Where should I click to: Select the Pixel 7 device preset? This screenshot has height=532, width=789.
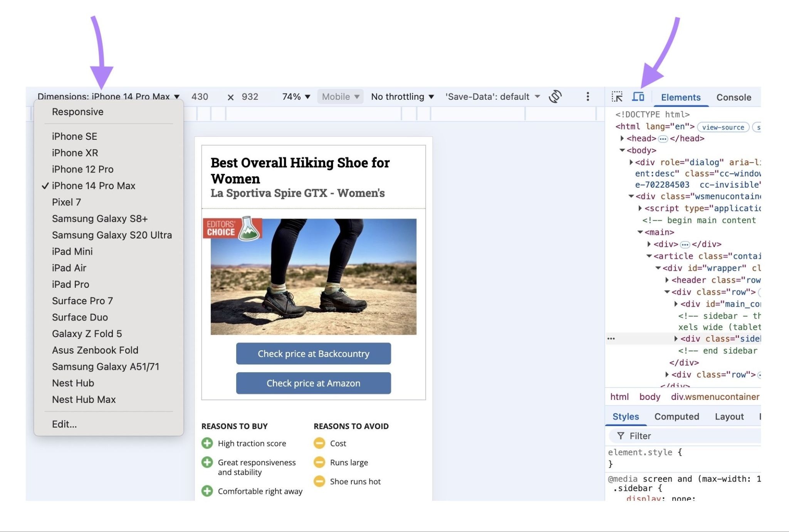66,202
